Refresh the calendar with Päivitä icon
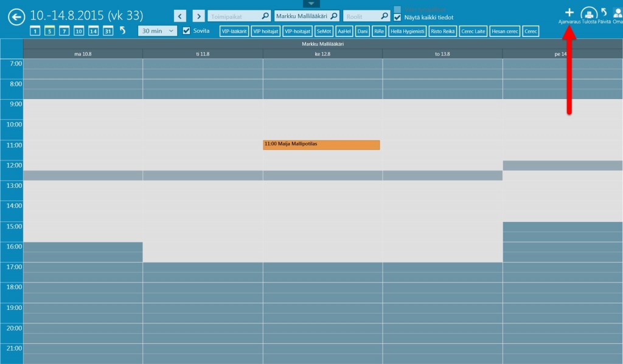The height and width of the screenshot is (364, 623). (604, 13)
